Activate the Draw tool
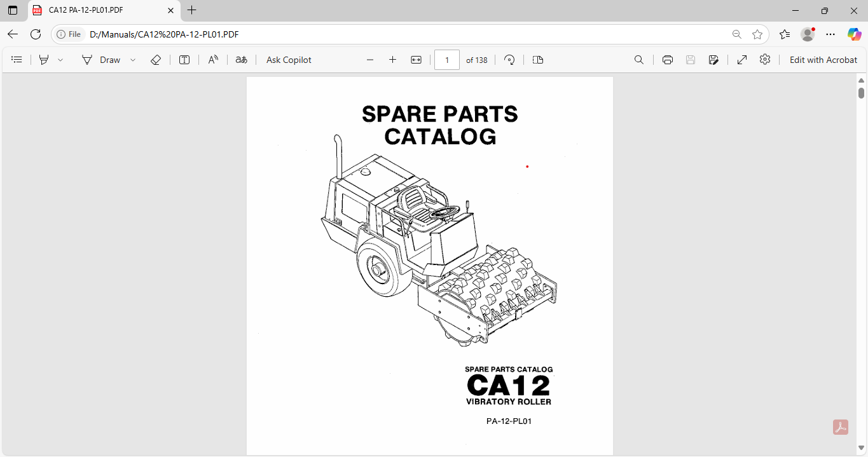Image resolution: width=868 pixels, height=457 pixels. pyautogui.click(x=101, y=60)
